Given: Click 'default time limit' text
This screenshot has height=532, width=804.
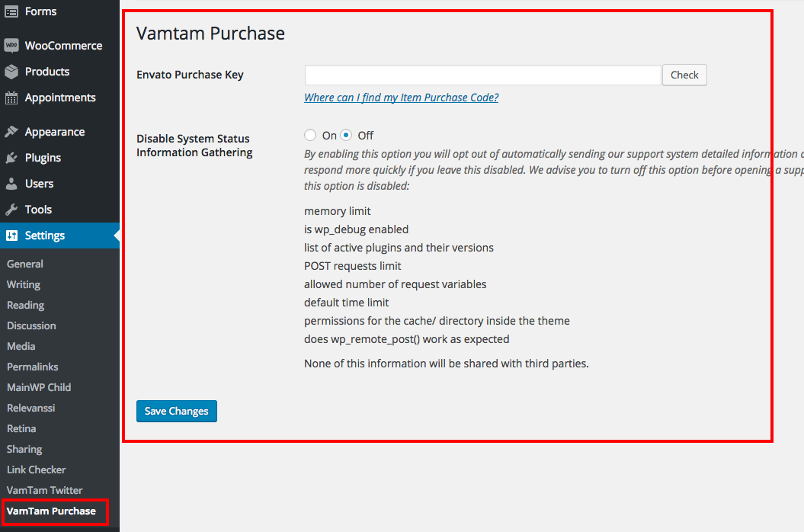Looking at the screenshot, I should pos(347,303).
